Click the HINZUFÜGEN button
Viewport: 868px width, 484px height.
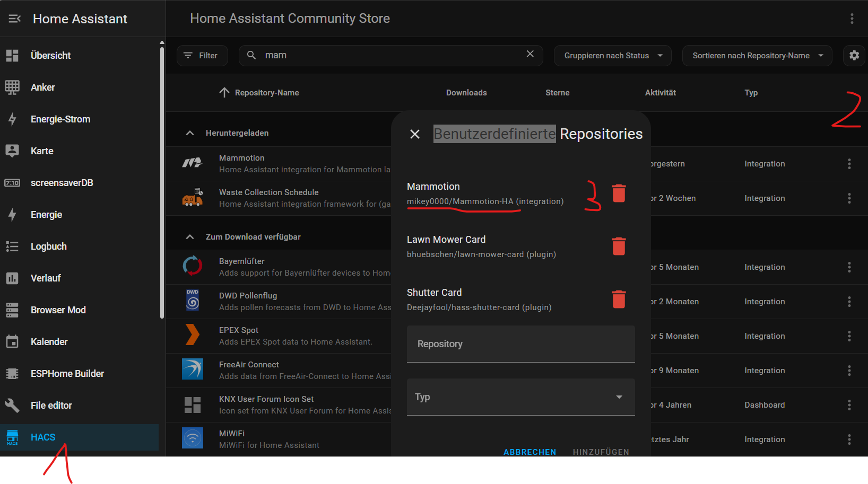[x=601, y=452]
